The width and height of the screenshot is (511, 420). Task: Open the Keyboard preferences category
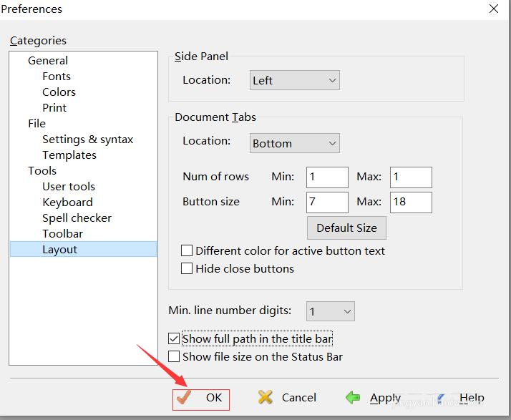point(67,202)
